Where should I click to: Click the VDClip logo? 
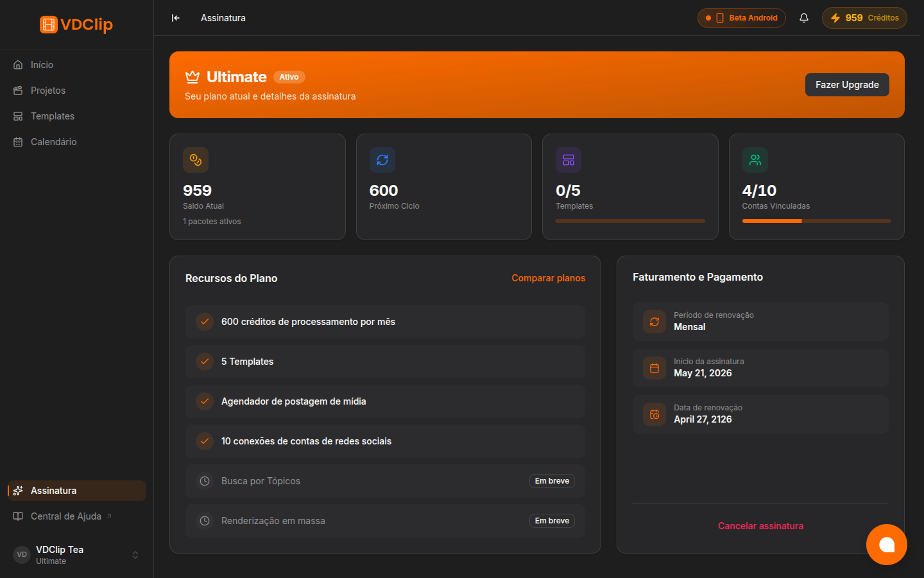[76, 24]
